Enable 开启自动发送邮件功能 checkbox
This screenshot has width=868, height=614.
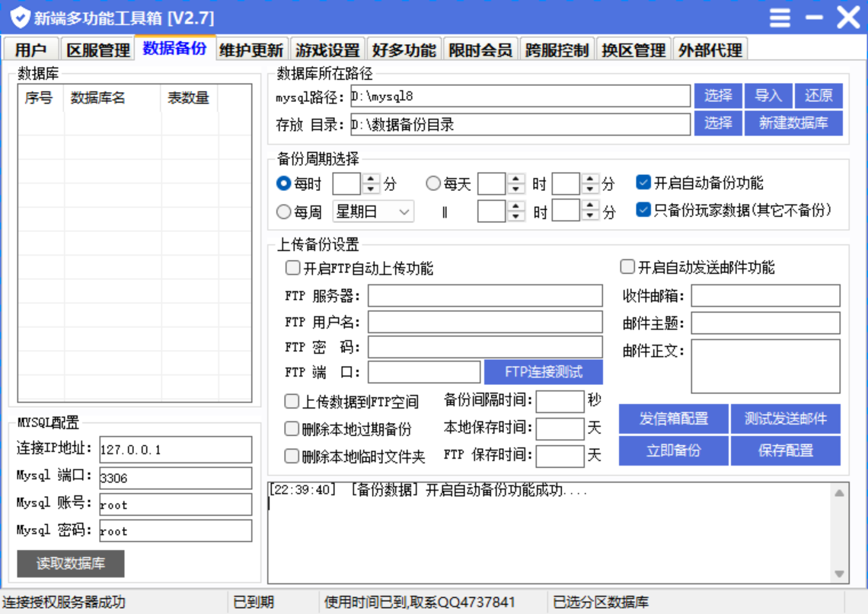pos(627,266)
